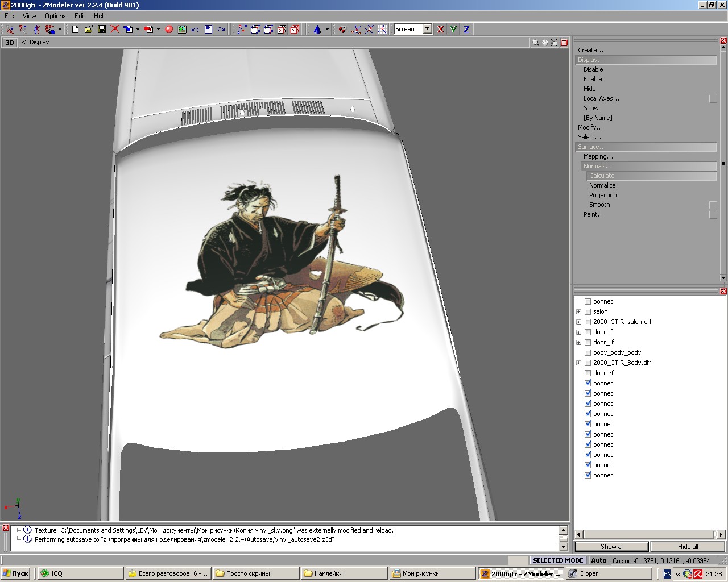728x582 pixels.
Task: Click the red X axis button
Action: (x=440, y=29)
